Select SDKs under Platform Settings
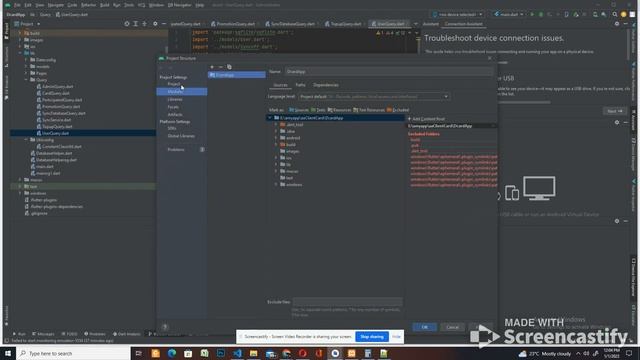Viewport: 640px width, 360px height. pyautogui.click(x=172, y=128)
